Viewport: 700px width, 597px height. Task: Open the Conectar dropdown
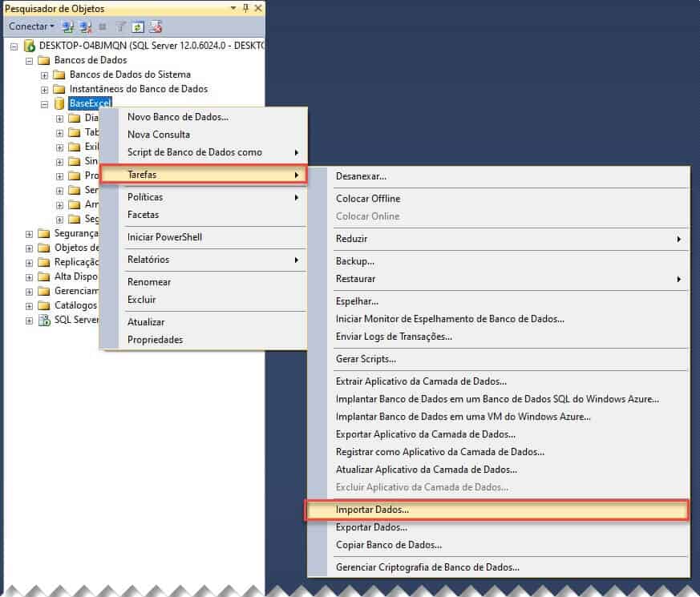click(x=31, y=26)
